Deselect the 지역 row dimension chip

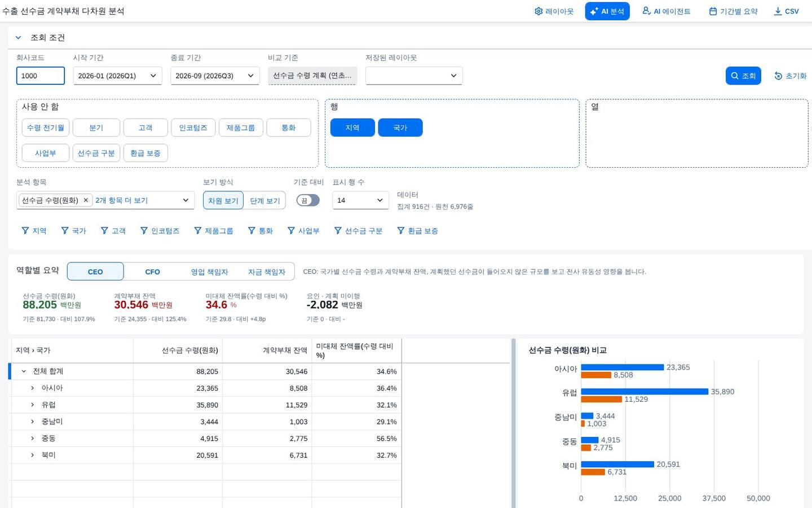(x=352, y=128)
